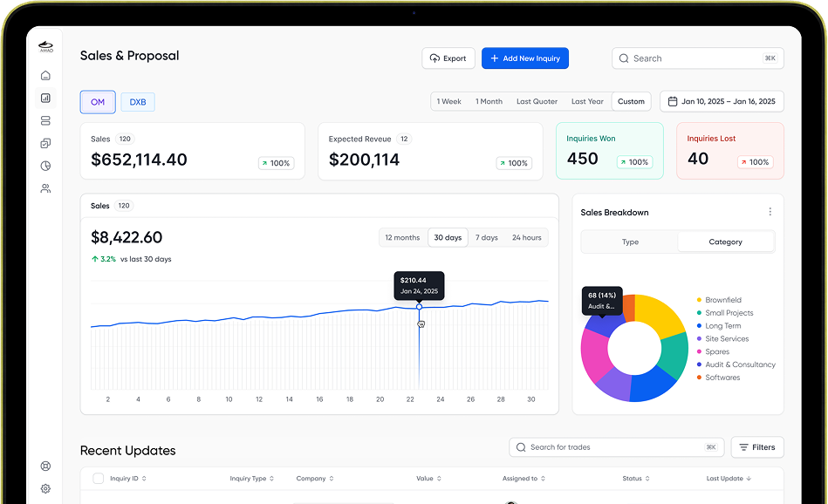Viewport: 828px width, 504px height.
Task: Switch chart to 30 days
Action: pos(448,237)
